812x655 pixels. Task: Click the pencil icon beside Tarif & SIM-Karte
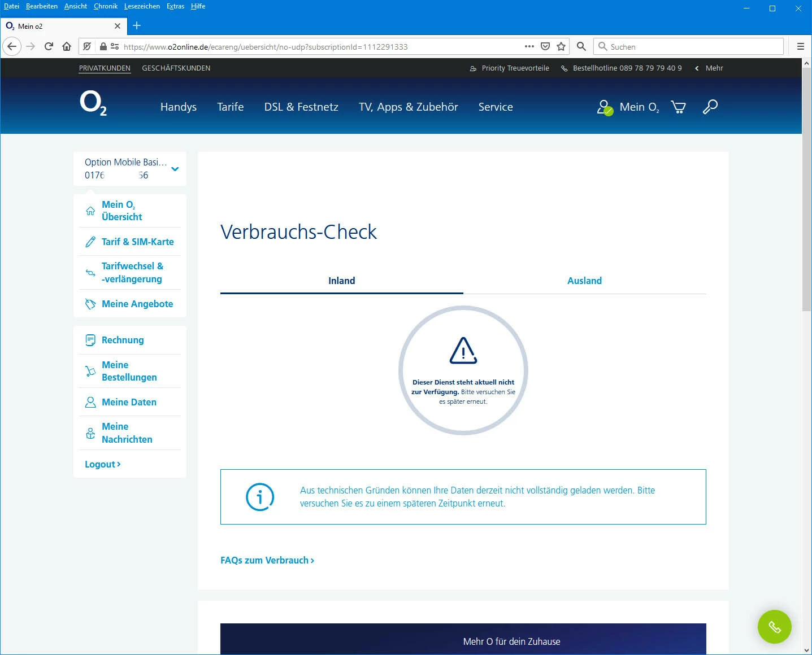click(90, 242)
